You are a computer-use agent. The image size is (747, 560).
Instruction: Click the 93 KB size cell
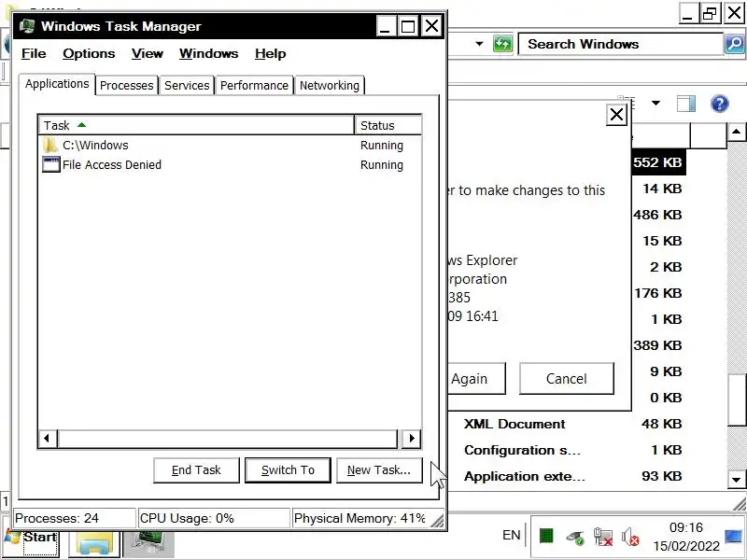tap(662, 476)
